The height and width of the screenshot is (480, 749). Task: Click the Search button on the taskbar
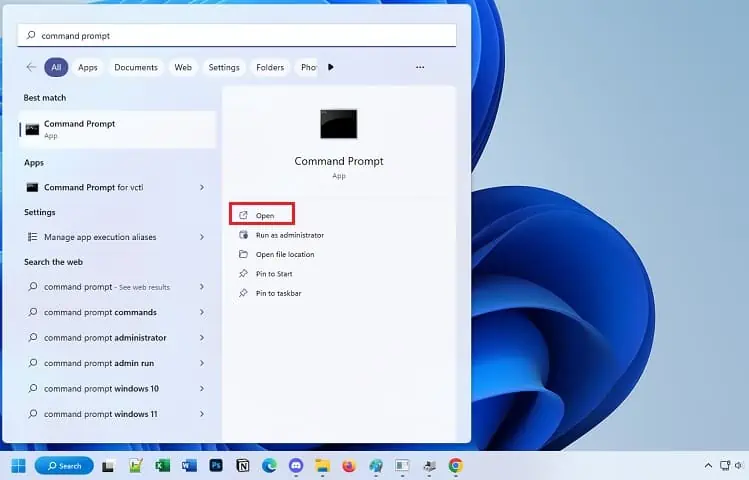pos(64,466)
